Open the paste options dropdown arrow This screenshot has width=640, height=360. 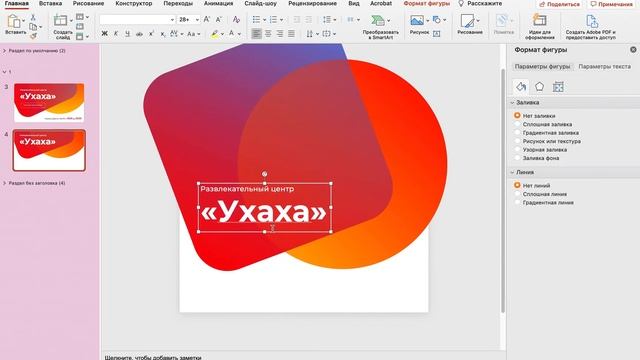point(23,20)
